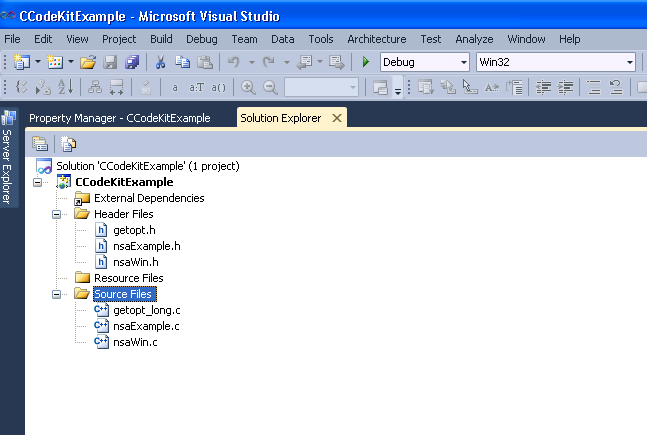Open the View menu

point(77,39)
